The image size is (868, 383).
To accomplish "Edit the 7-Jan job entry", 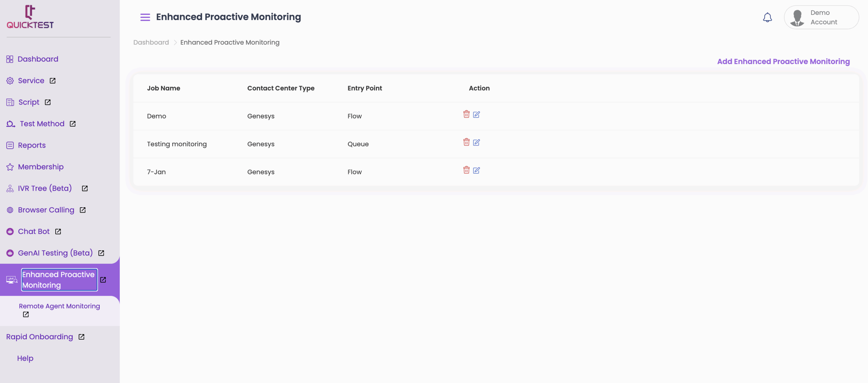I will (x=476, y=170).
